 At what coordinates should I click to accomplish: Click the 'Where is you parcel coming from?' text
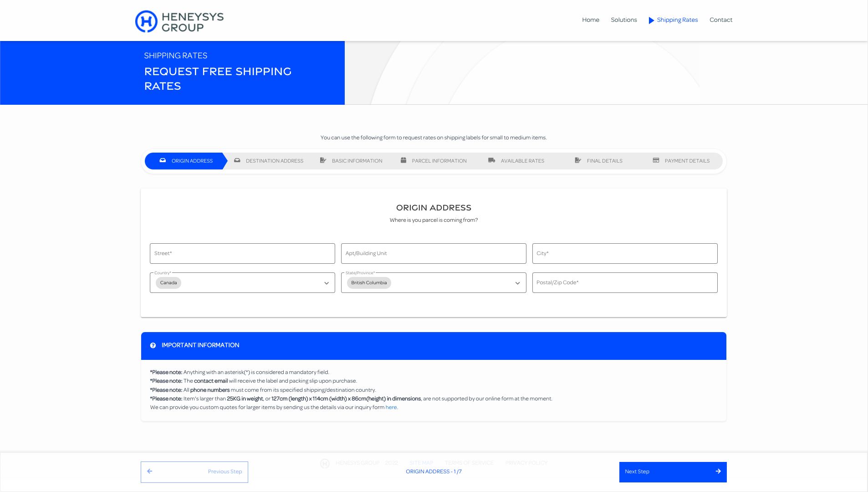pos(434,220)
